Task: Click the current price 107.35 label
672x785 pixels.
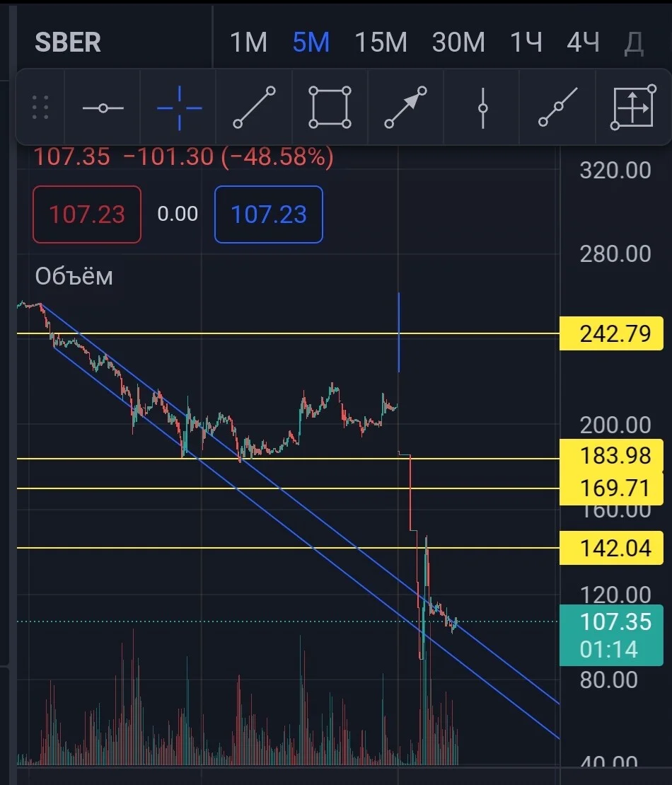Action: click(611, 635)
